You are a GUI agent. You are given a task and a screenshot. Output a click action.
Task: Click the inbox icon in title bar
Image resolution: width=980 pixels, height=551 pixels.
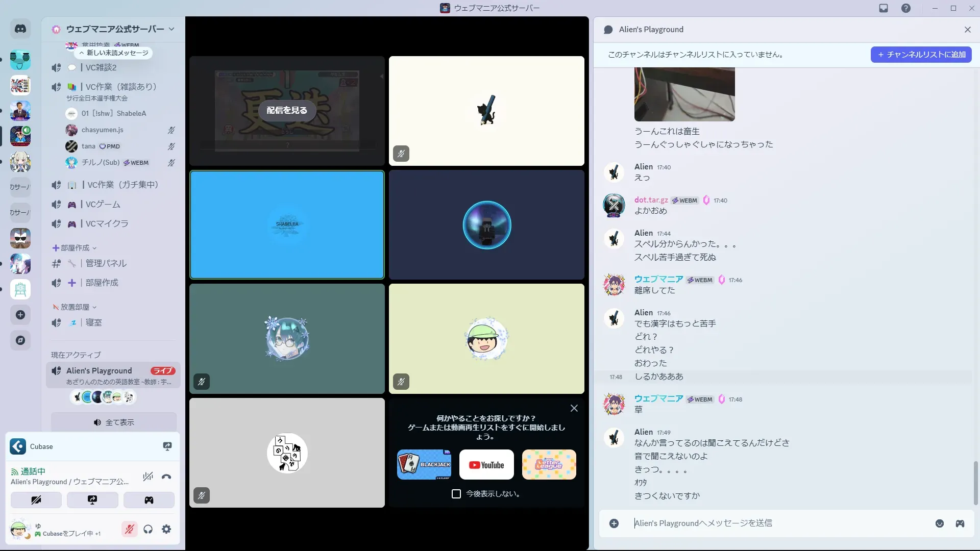pyautogui.click(x=884, y=8)
